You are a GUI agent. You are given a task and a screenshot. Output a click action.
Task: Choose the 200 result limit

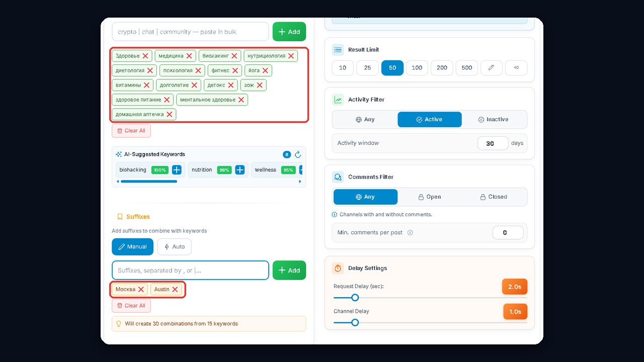442,68
